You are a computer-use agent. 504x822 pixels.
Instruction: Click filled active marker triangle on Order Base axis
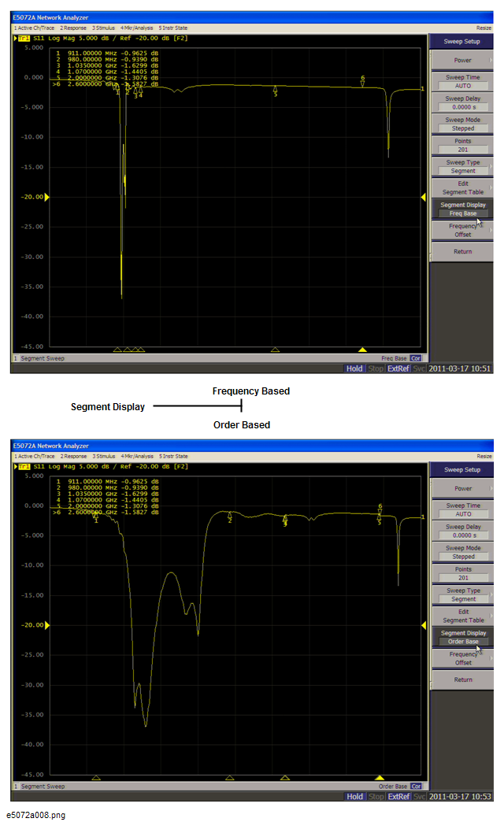[x=380, y=777]
